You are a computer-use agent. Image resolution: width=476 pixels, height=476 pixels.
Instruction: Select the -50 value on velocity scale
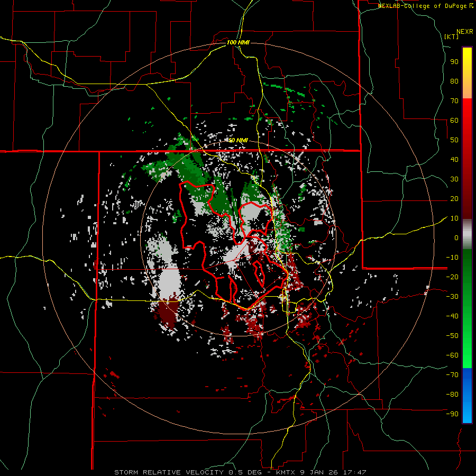coord(452,336)
